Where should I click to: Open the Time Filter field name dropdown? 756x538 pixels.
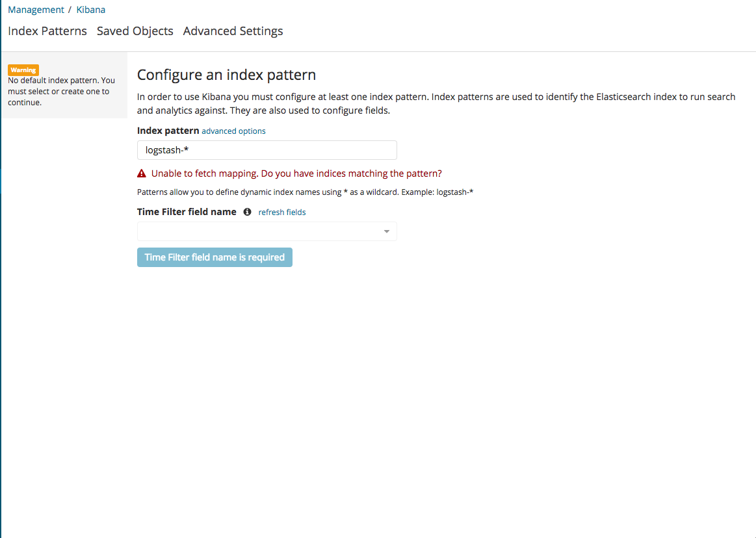coord(267,231)
